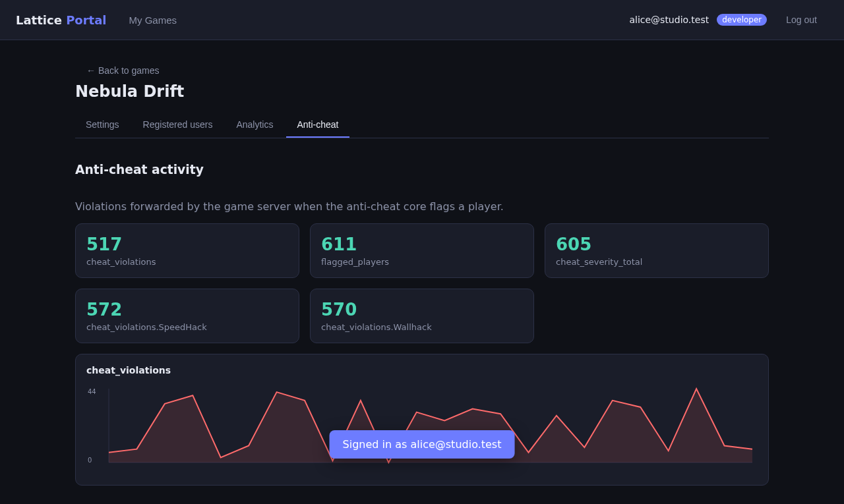This screenshot has width=844, height=504.
Task: Click the highest peak on violations chart
Action: [696, 389]
